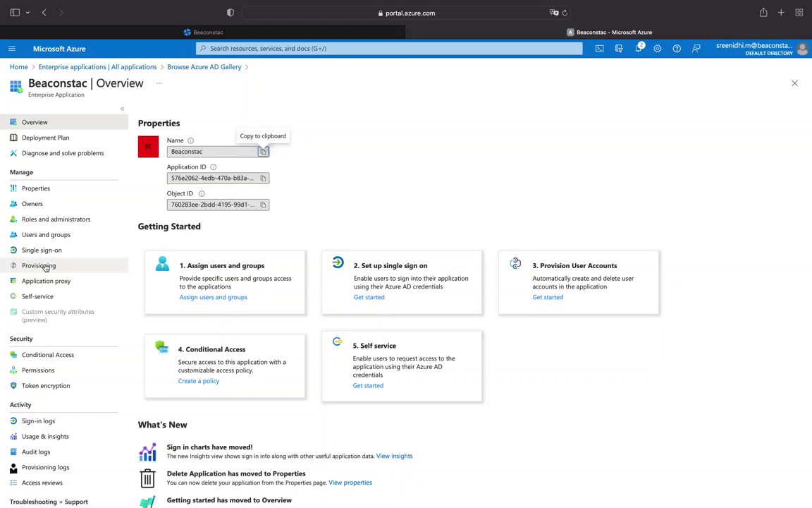The height and width of the screenshot is (508, 812).
Task: Click the info icon next to Name
Action: tap(190, 140)
